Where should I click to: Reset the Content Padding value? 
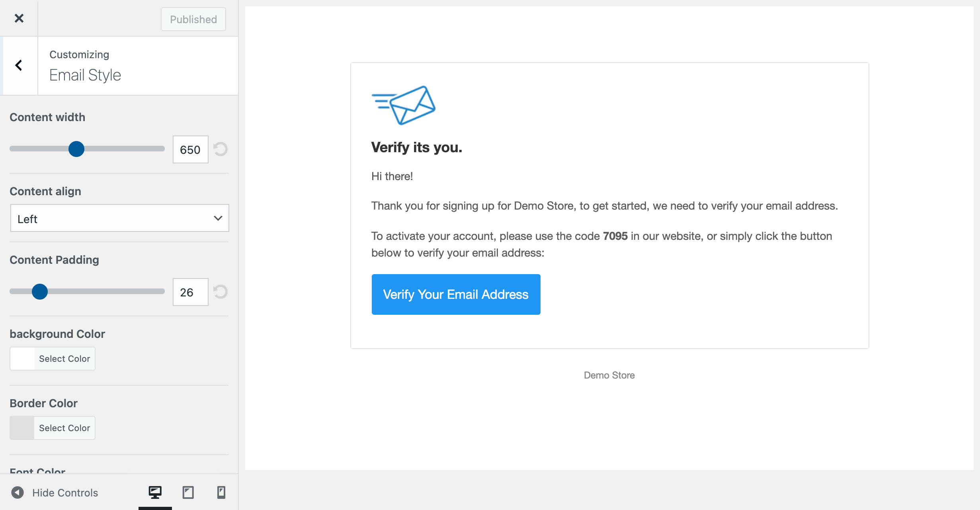(221, 292)
